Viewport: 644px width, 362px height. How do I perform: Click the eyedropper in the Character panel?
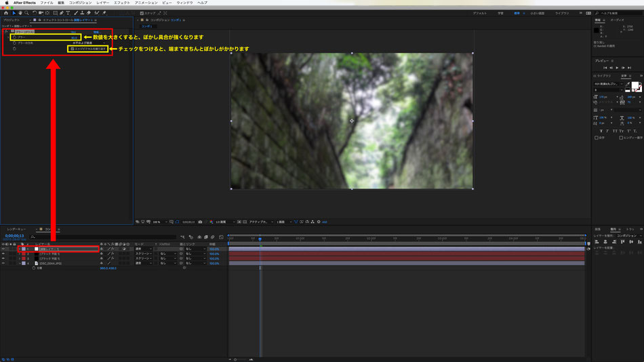click(x=628, y=84)
